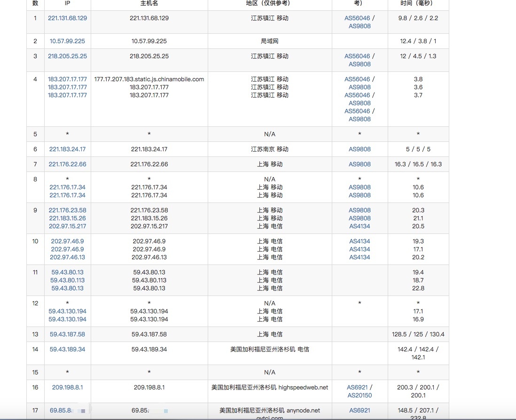Image resolution: width=516 pixels, height=420 pixels.
Task: Open the AS56046 link in hop 1
Action: pyautogui.click(x=357, y=18)
